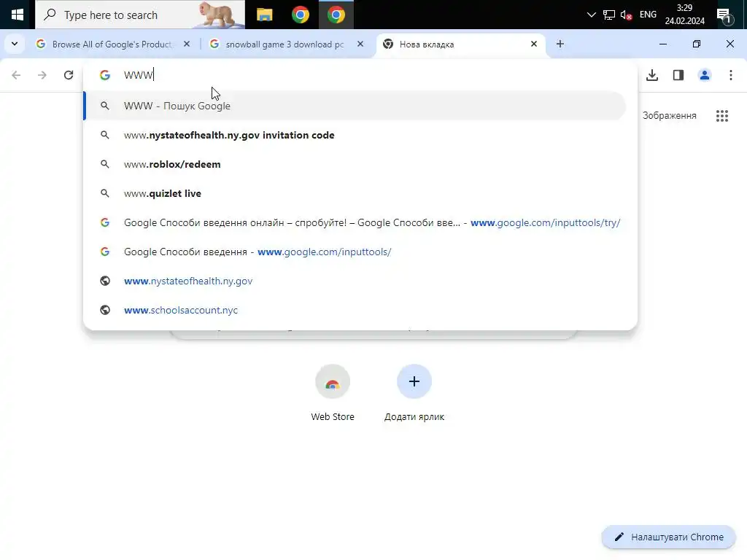
Task: Click the Налаштувати Chrome button
Action: pos(669,537)
